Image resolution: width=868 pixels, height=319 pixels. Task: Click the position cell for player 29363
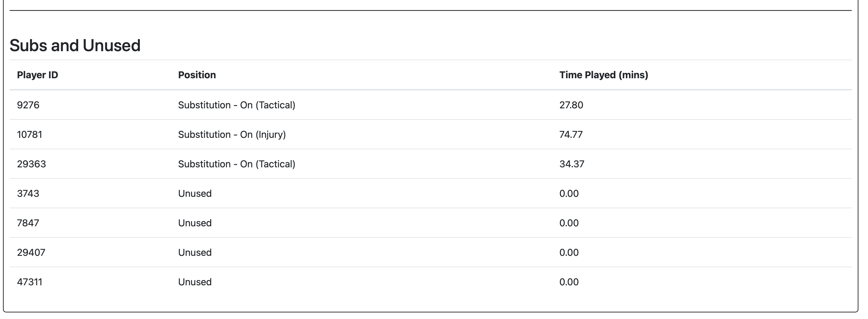point(236,164)
